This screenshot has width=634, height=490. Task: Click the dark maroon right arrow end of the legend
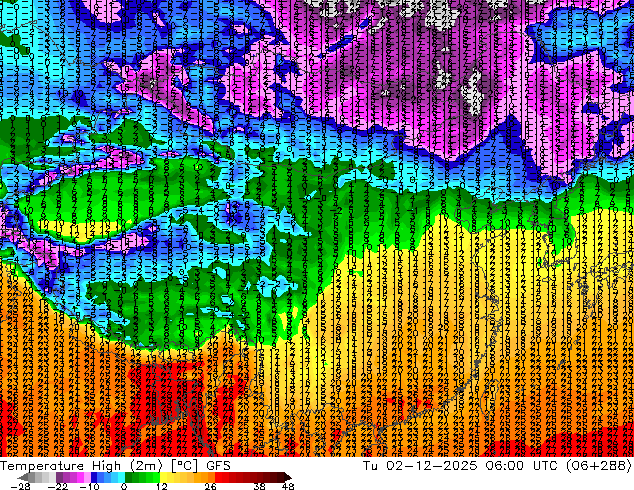(x=287, y=477)
